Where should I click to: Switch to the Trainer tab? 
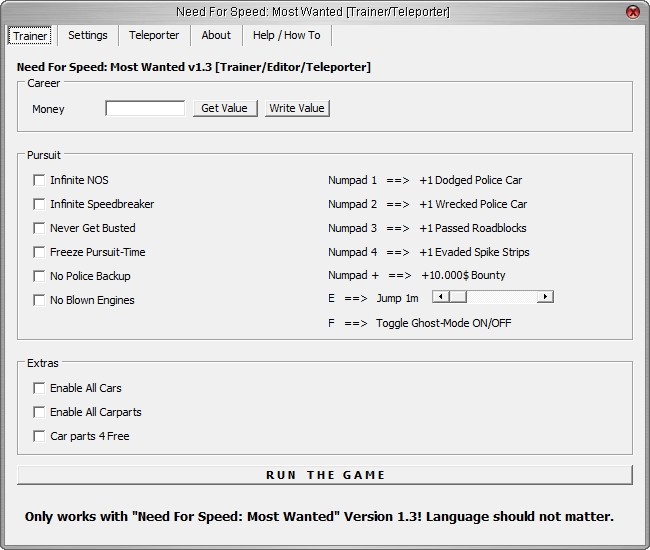click(30, 36)
